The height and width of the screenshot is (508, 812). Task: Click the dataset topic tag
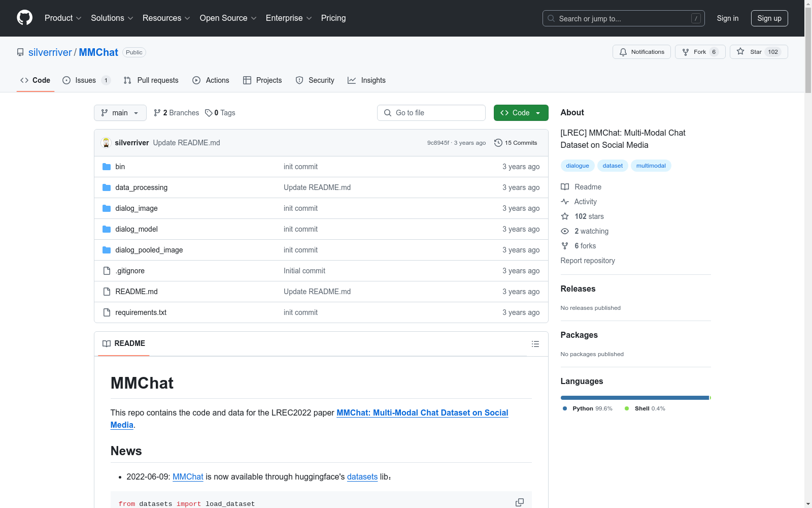click(x=613, y=166)
